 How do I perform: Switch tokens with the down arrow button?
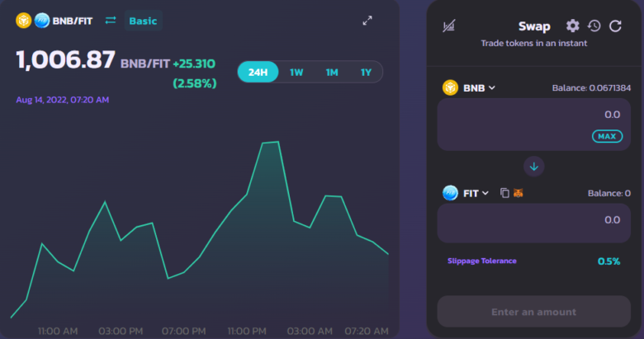coord(534,167)
